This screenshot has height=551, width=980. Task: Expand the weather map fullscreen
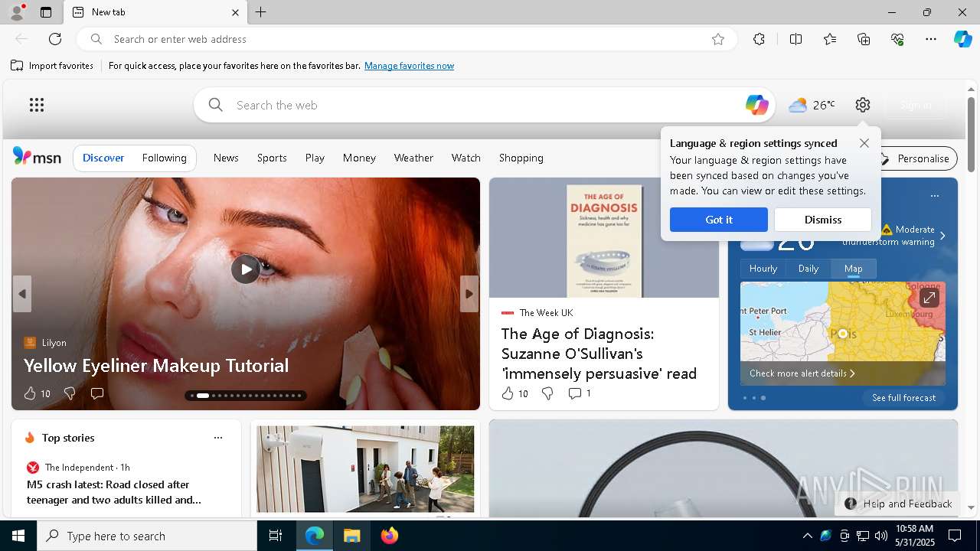pos(929,297)
